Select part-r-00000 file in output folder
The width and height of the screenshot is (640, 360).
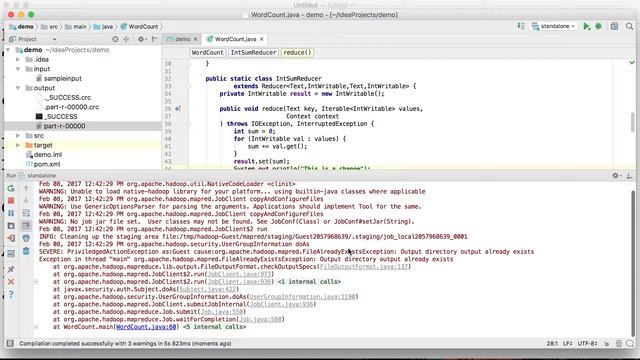pos(64,126)
